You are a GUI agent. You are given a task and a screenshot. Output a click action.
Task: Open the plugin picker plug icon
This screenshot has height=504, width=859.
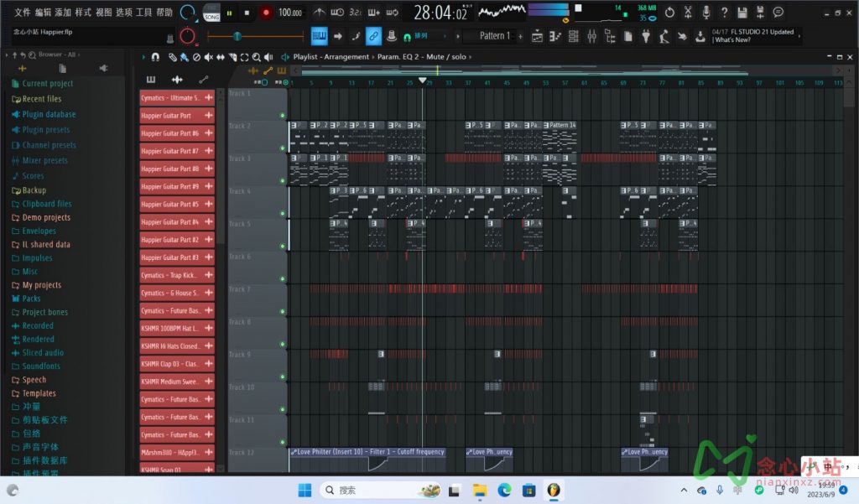[x=646, y=37]
